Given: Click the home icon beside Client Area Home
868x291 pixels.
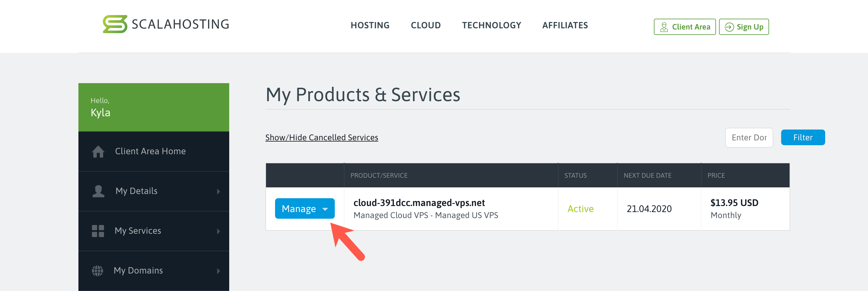Looking at the screenshot, I should tap(98, 152).
